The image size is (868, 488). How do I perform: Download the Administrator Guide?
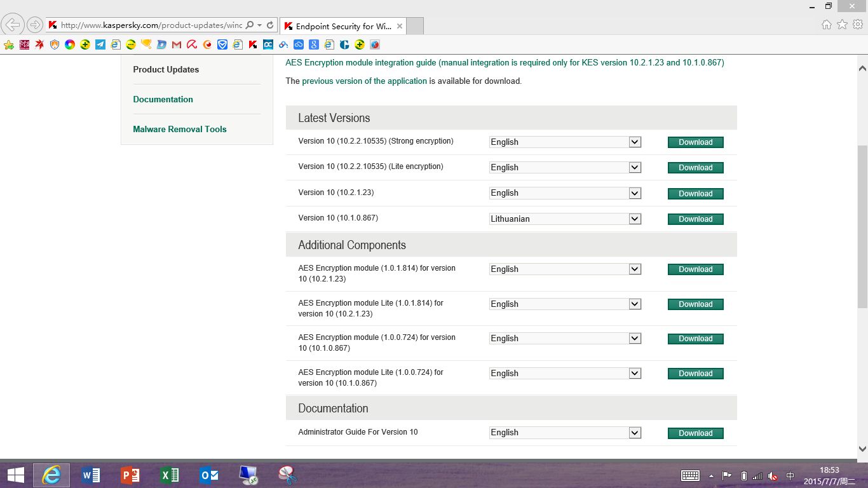696,433
